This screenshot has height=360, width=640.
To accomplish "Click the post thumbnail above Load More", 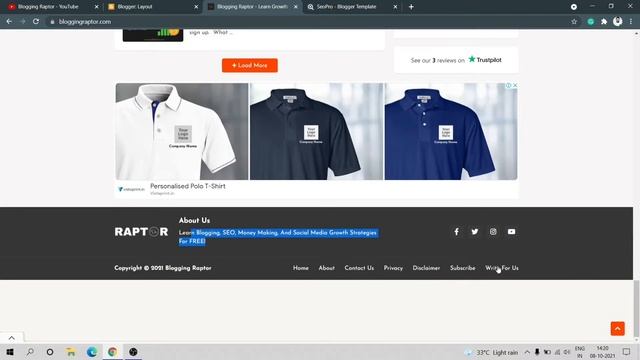I will click(x=153, y=35).
